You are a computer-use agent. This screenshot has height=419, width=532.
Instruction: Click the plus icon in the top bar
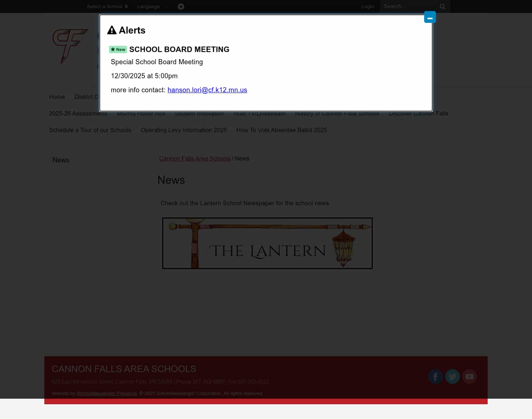181,6
